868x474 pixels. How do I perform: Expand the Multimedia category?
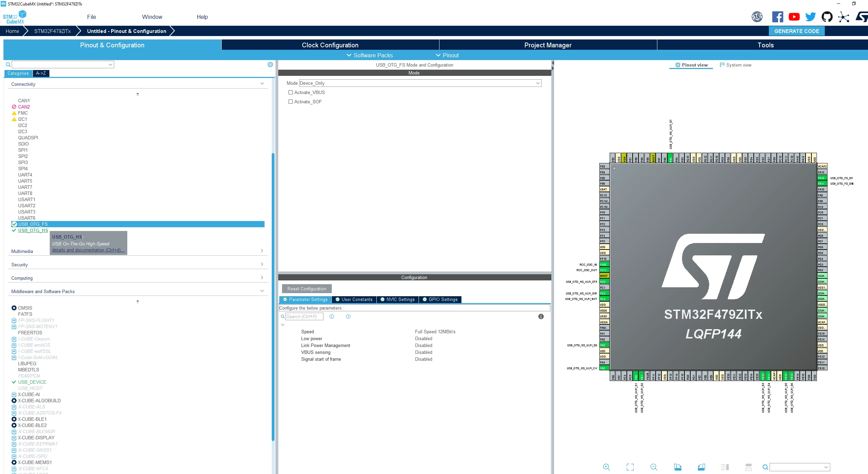pos(137,251)
